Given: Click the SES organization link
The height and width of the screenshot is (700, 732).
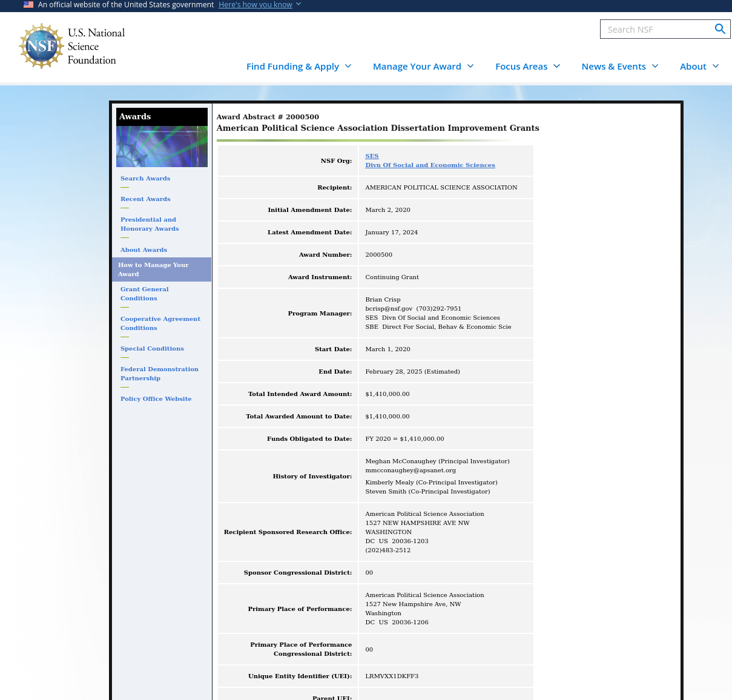Looking at the screenshot, I should [372, 156].
